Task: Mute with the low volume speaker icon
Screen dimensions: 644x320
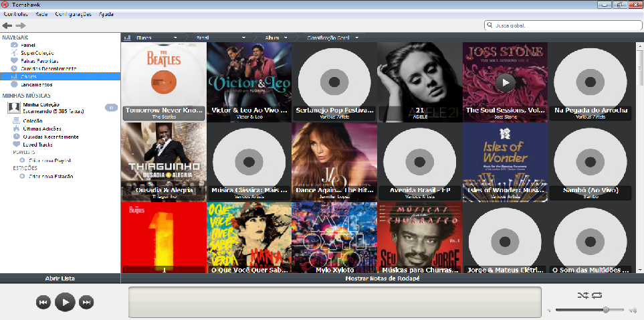Action: (549, 310)
